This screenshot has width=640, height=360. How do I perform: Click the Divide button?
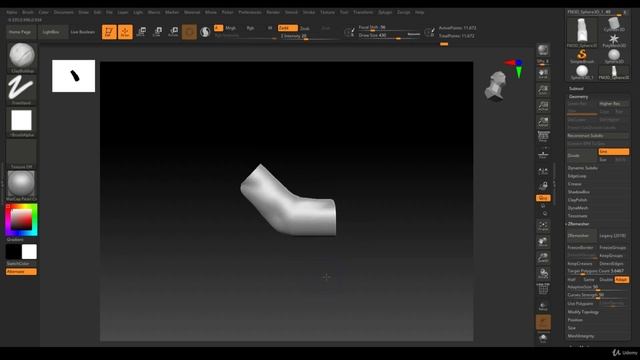582,156
